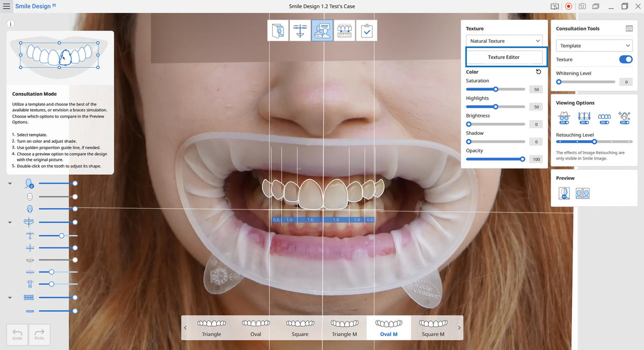Select the Oval tooth template
Screen dimensions: 644x350
pyautogui.click(x=255, y=328)
